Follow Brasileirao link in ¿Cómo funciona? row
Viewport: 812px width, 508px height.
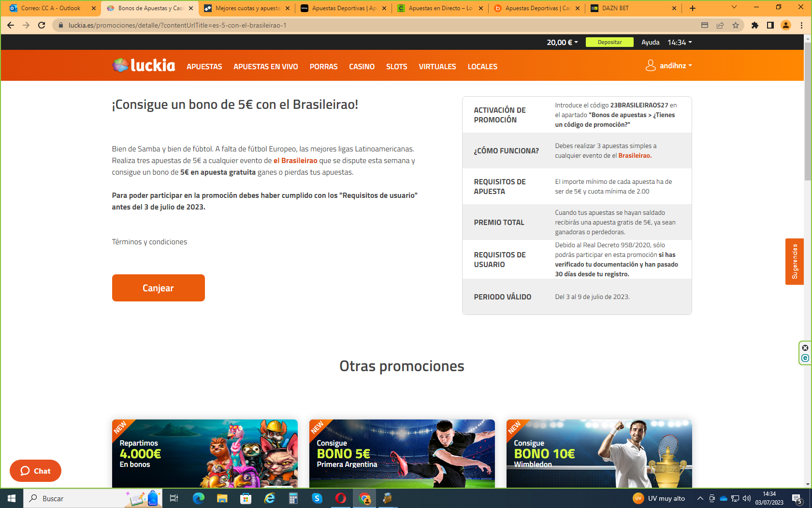click(635, 156)
